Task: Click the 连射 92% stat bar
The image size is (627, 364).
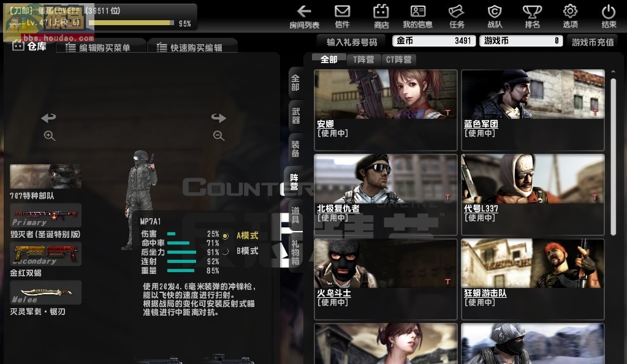Action: point(181,262)
